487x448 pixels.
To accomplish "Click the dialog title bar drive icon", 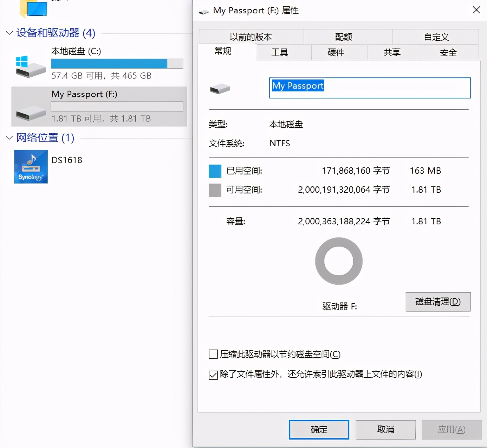I will coord(203,11).
